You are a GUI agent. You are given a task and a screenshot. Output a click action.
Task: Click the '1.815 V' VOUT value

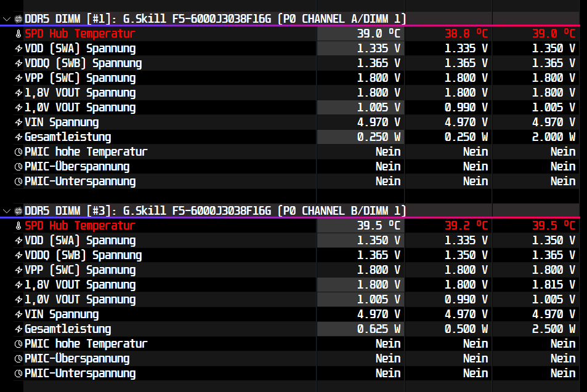pyautogui.click(x=554, y=285)
